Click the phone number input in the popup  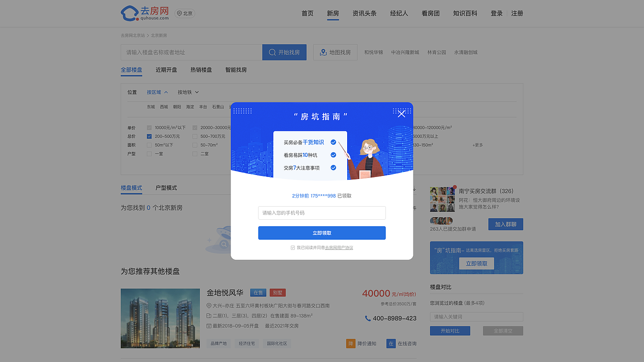pyautogui.click(x=322, y=213)
